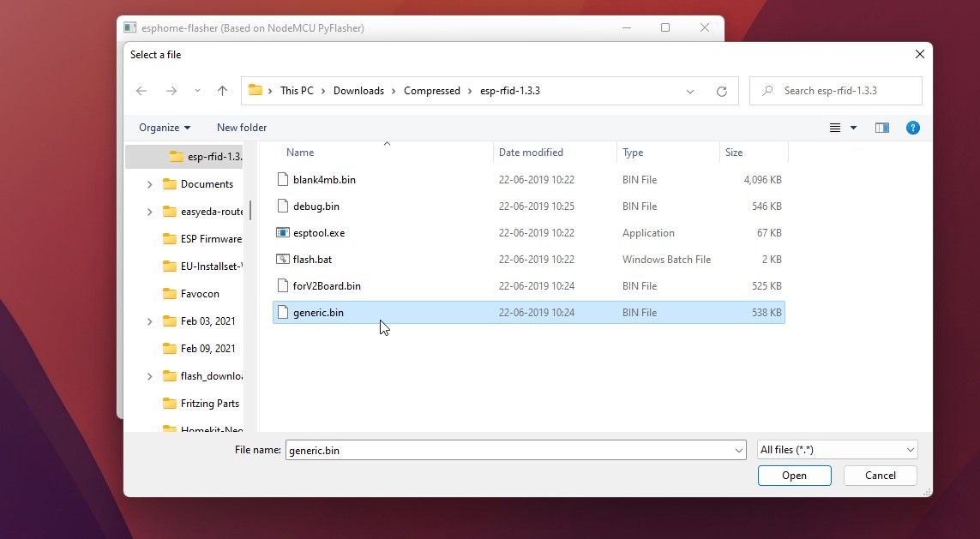The width and height of the screenshot is (980, 539).
Task: Toggle the preview pane icon
Action: pyautogui.click(x=882, y=128)
